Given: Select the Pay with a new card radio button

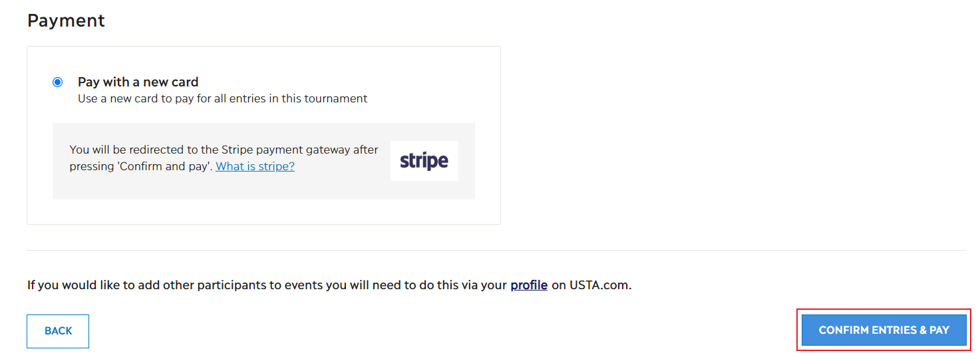Looking at the screenshot, I should point(58,82).
